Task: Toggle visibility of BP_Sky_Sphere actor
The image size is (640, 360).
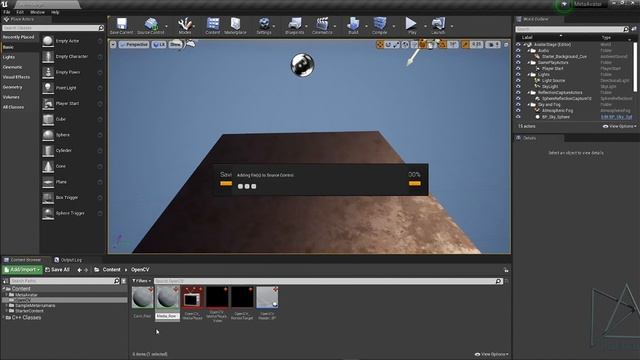Action: tap(518, 117)
